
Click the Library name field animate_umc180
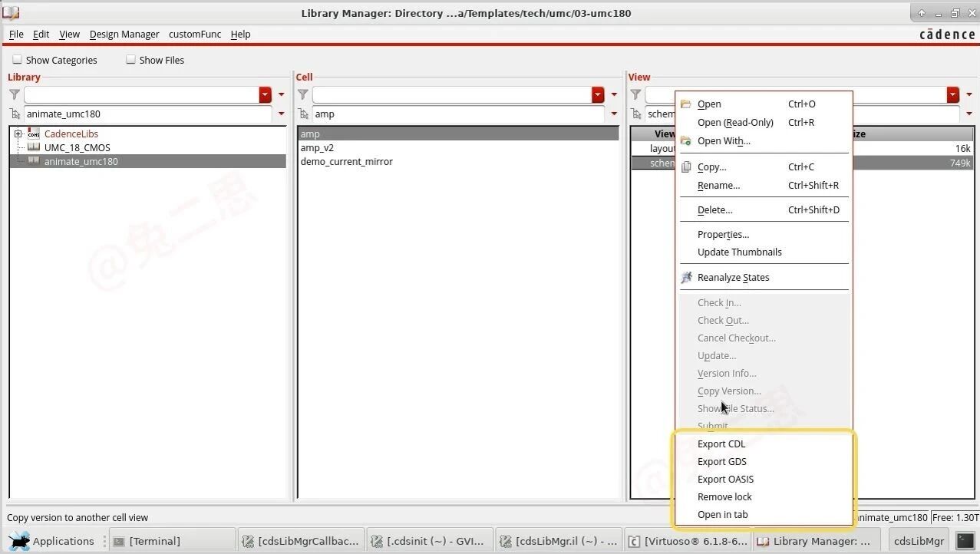point(148,114)
